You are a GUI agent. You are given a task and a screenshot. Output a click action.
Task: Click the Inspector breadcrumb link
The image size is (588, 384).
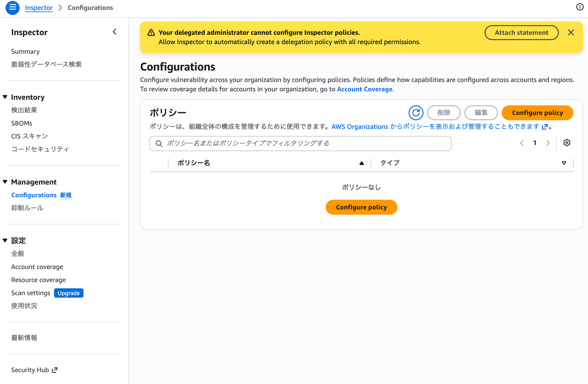39,8
